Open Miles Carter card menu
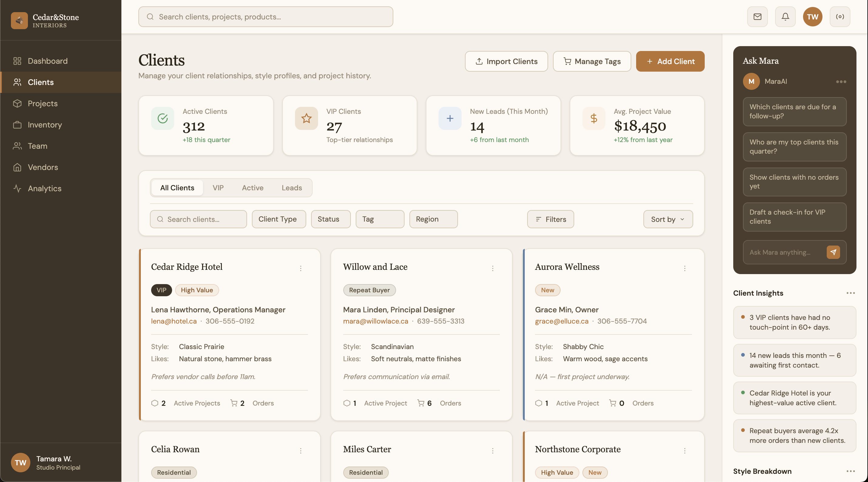This screenshot has height=482, width=868. point(493,451)
